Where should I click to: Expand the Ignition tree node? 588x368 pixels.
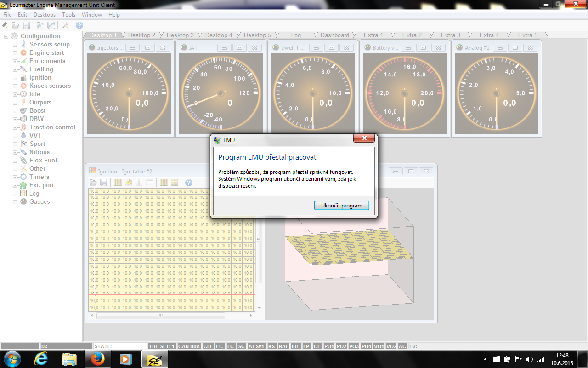coord(15,78)
